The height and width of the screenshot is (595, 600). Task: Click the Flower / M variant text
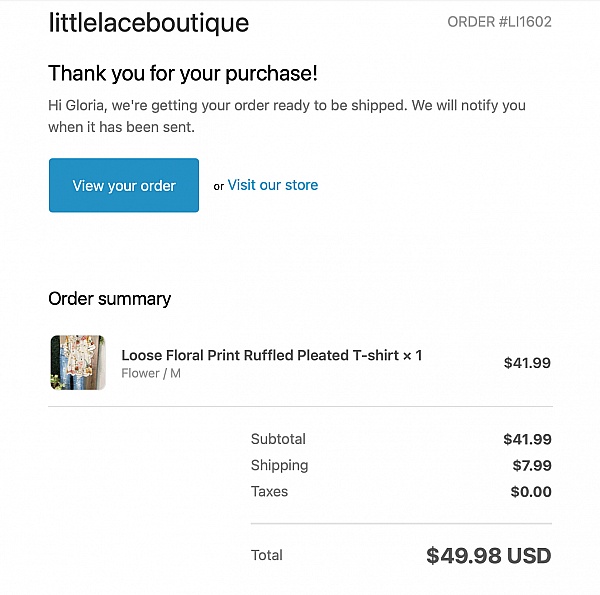click(x=151, y=374)
